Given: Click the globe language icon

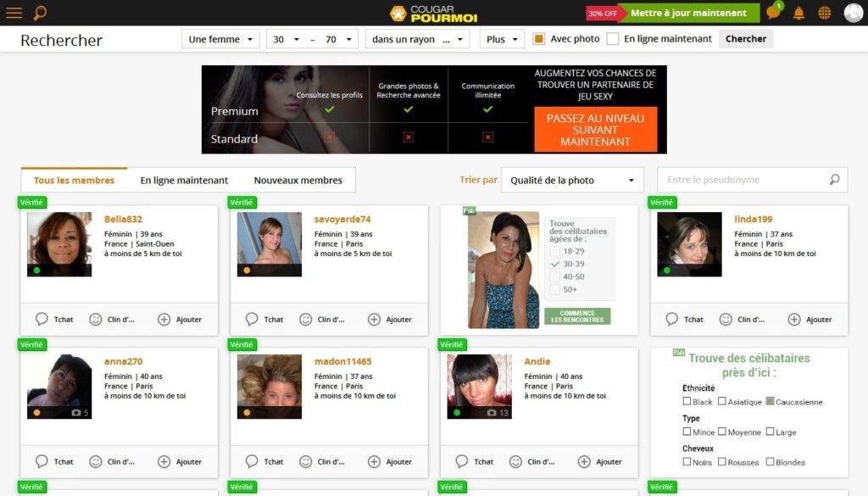Looking at the screenshot, I should click(825, 13).
